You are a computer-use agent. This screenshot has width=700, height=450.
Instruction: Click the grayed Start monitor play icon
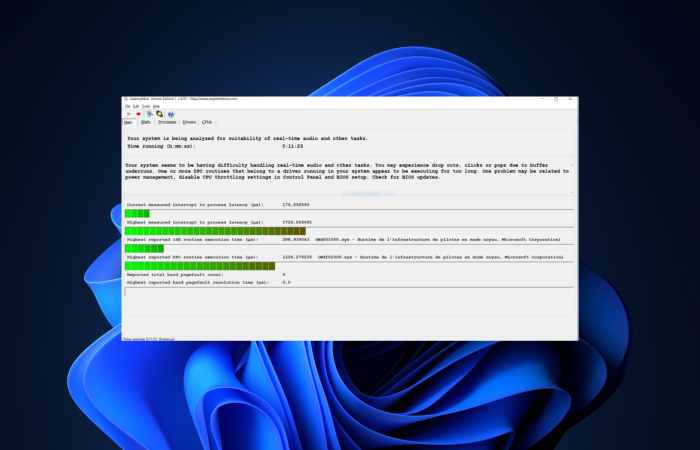click(129, 114)
